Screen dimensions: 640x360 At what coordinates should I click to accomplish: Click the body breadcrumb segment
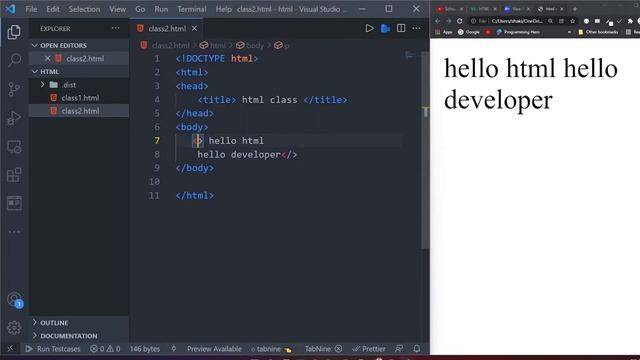[251, 45]
